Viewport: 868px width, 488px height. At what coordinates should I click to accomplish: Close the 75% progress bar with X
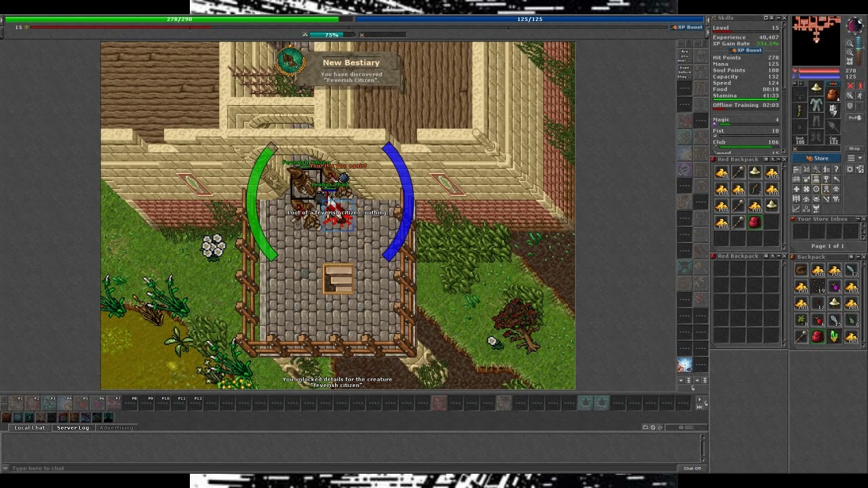(x=361, y=35)
